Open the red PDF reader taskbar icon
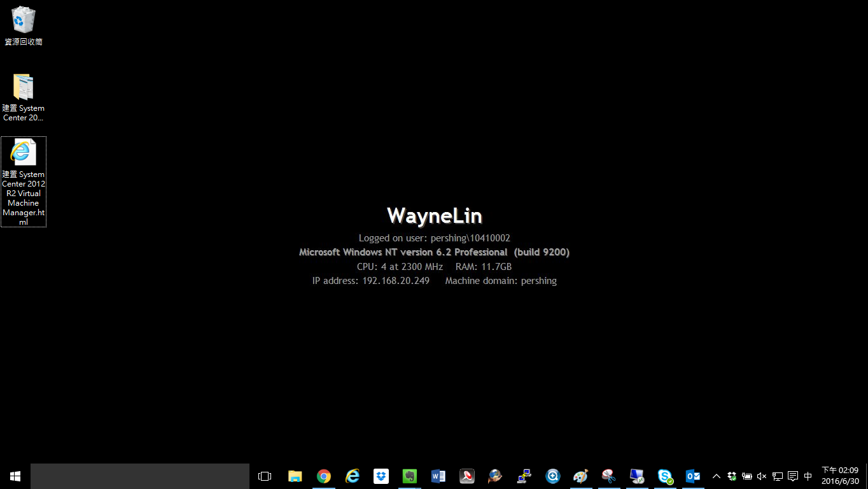Viewport: 868px width, 489px height. point(467,476)
